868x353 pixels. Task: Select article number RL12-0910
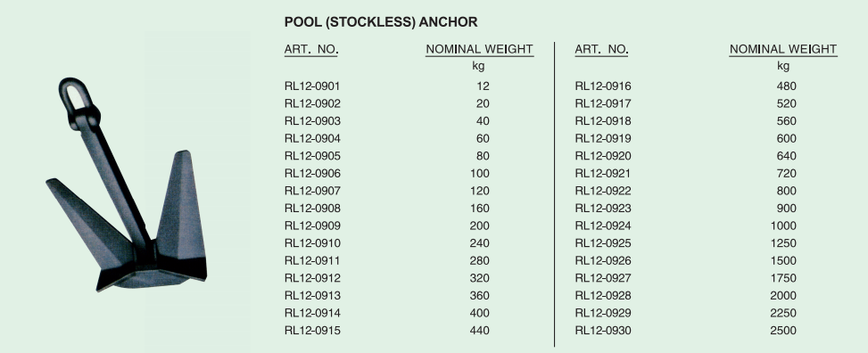(x=312, y=243)
